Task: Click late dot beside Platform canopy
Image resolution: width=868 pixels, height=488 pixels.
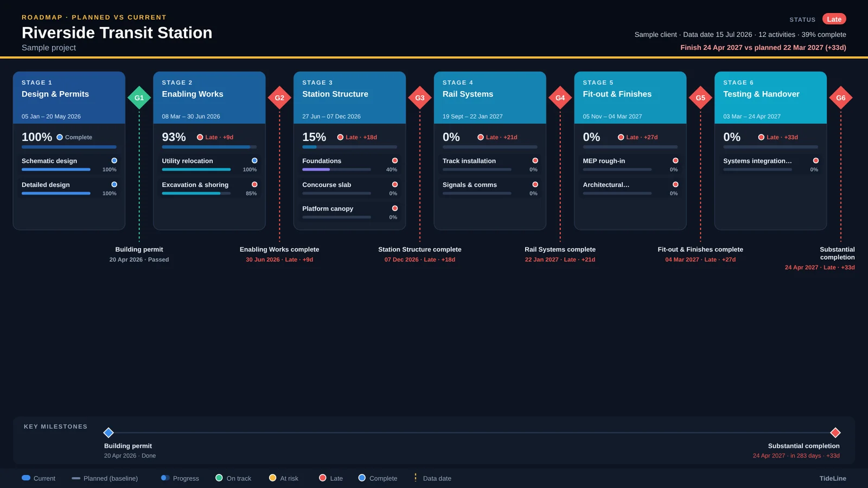Action: [395, 208]
